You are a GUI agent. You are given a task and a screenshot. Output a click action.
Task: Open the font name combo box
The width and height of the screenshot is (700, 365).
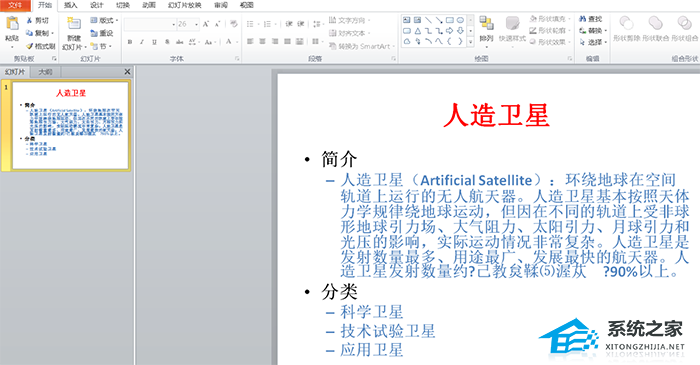coord(150,24)
